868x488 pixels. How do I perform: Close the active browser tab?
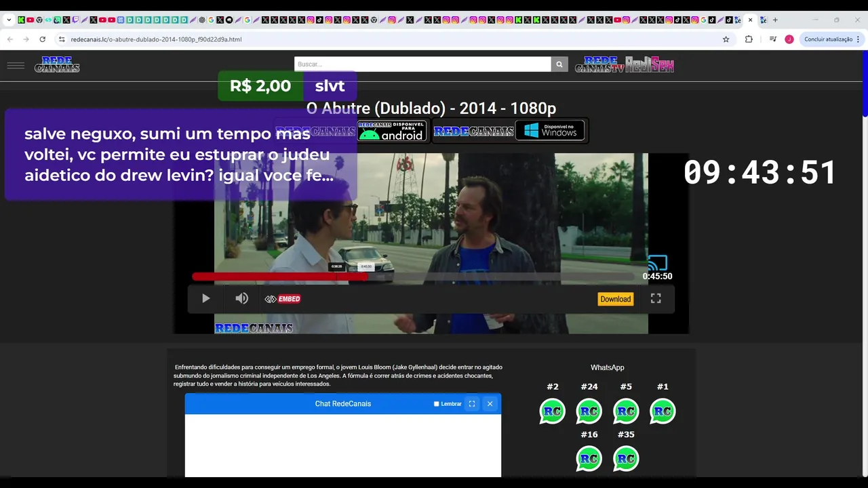750,20
